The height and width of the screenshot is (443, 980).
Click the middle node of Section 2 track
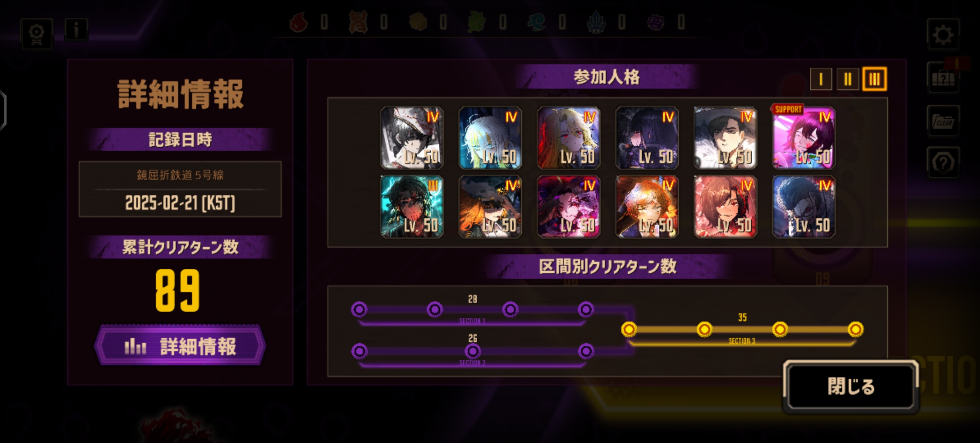click(x=472, y=352)
